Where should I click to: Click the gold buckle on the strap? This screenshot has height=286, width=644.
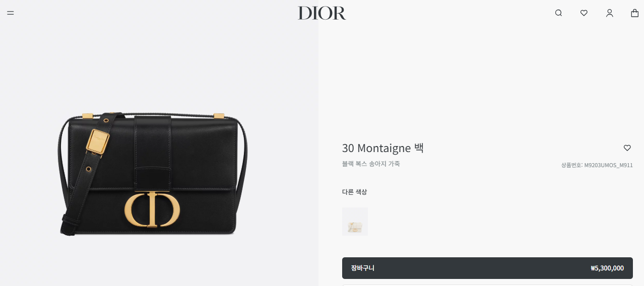[98, 142]
